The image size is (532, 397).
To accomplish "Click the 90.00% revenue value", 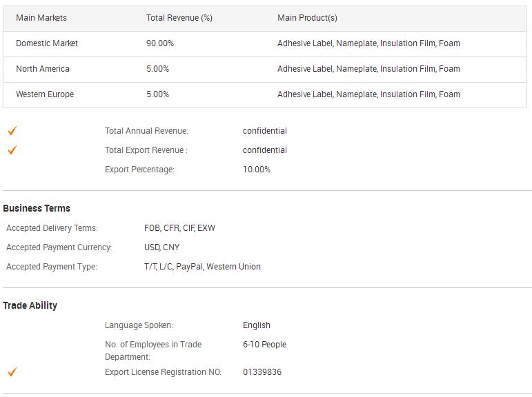I will coord(160,43).
